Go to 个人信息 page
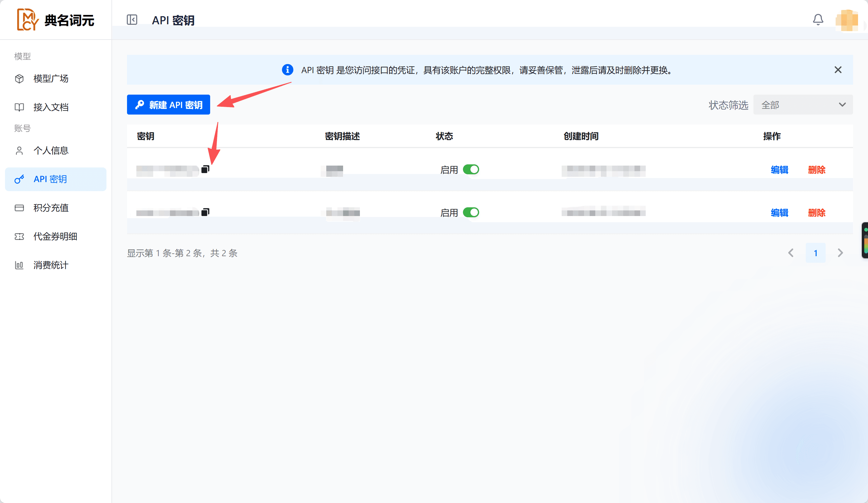The image size is (868, 503). pyautogui.click(x=56, y=150)
